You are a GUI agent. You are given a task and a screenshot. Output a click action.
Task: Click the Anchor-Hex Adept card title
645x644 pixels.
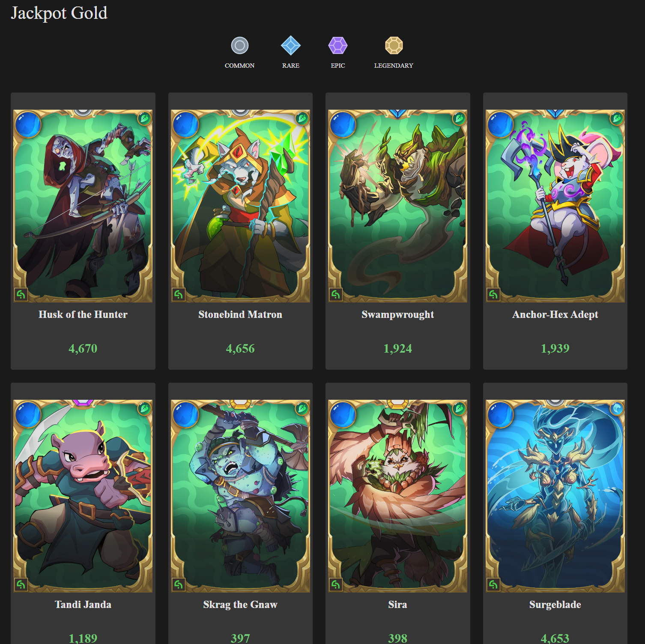coord(555,315)
